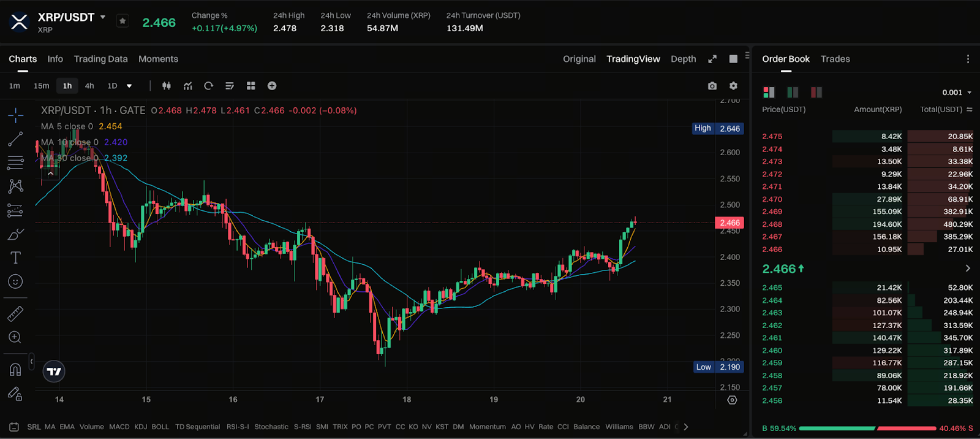
Task: Switch to the Depth chart view
Action: (x=684, y=59)
